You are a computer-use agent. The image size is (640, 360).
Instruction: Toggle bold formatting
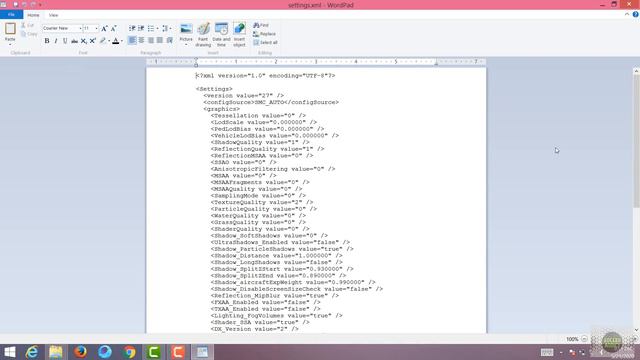point(47,41)
